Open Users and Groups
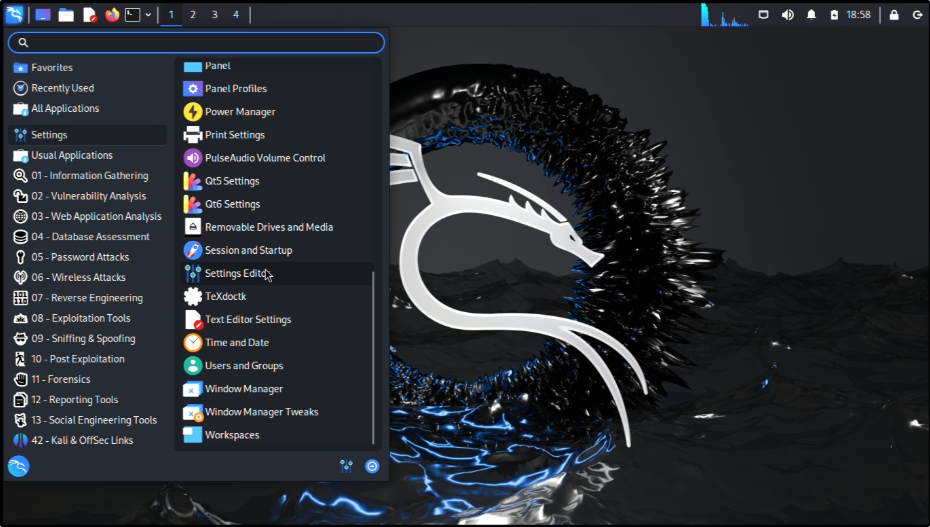The width and height of the screenshot is (930, 527). pyautogui.click(x=277, y=366)
